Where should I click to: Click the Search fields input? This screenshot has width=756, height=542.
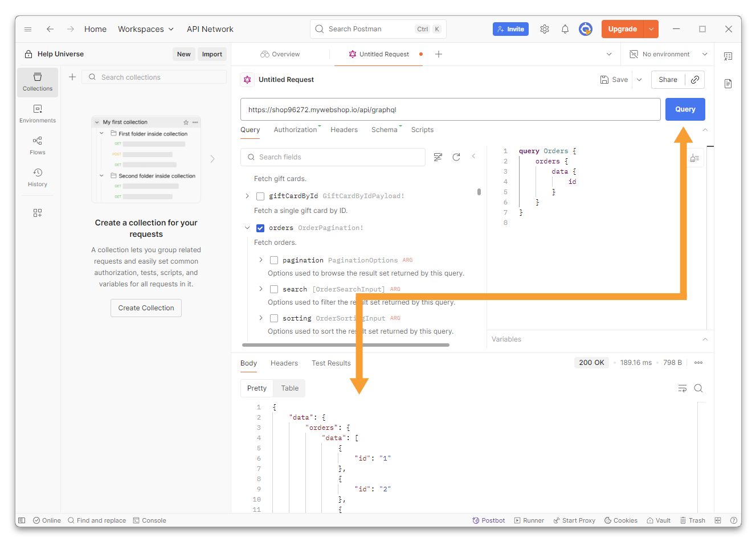click(x=333, y=157)
